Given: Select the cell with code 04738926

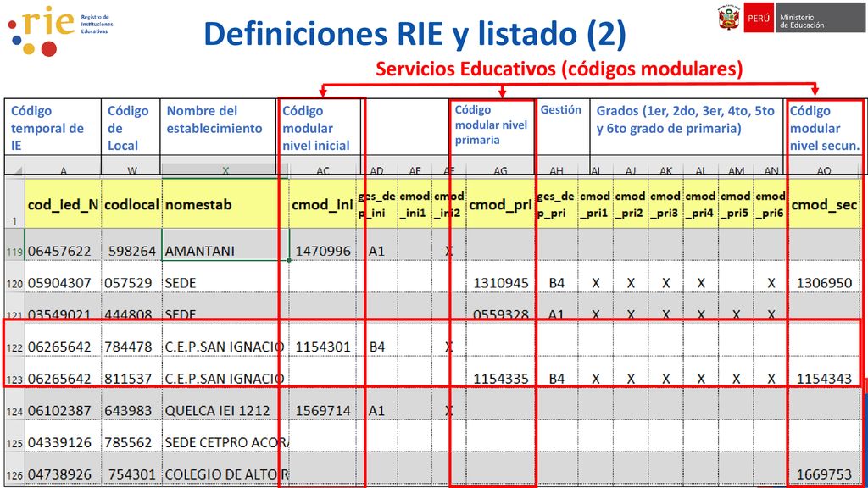Looking at the screenshot, I should 63,469.
